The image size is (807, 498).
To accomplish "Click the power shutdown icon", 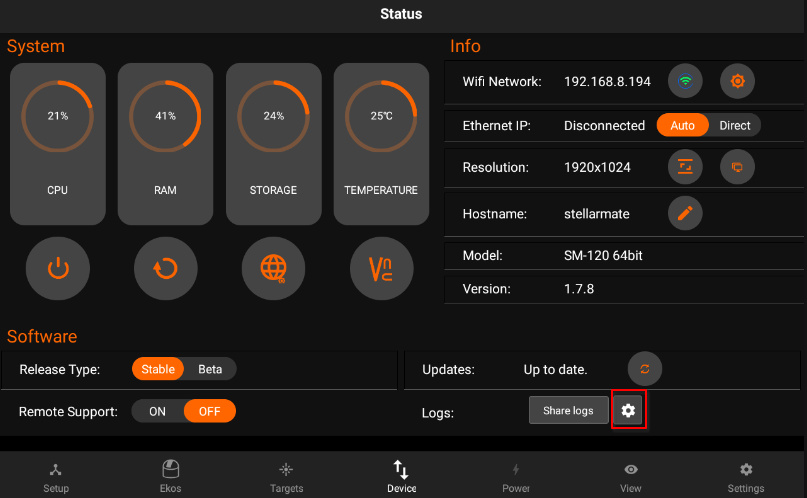I will coord(58,268).
